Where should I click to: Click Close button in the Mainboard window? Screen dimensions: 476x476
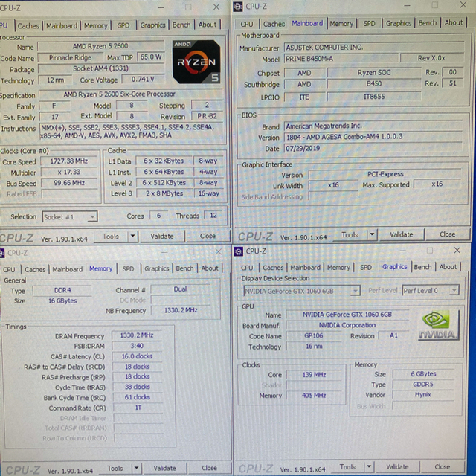(448, 234)
